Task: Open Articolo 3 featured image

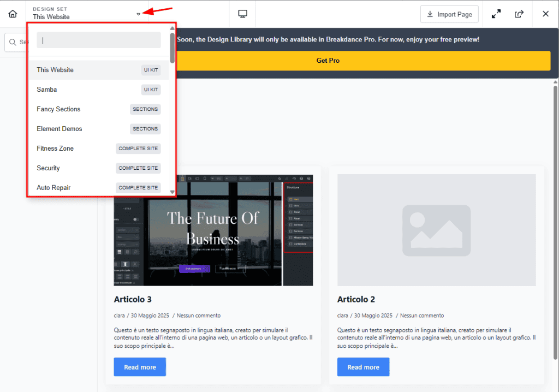Action: 213,230
